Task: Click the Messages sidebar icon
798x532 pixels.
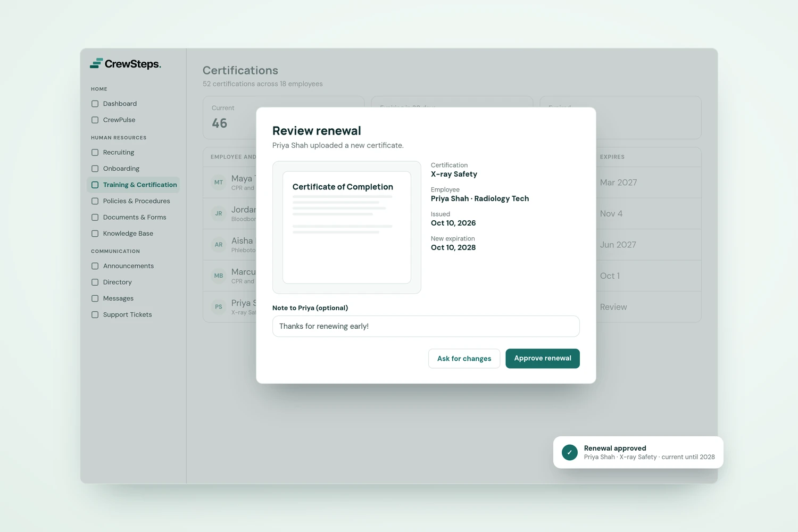Action: 95,298
